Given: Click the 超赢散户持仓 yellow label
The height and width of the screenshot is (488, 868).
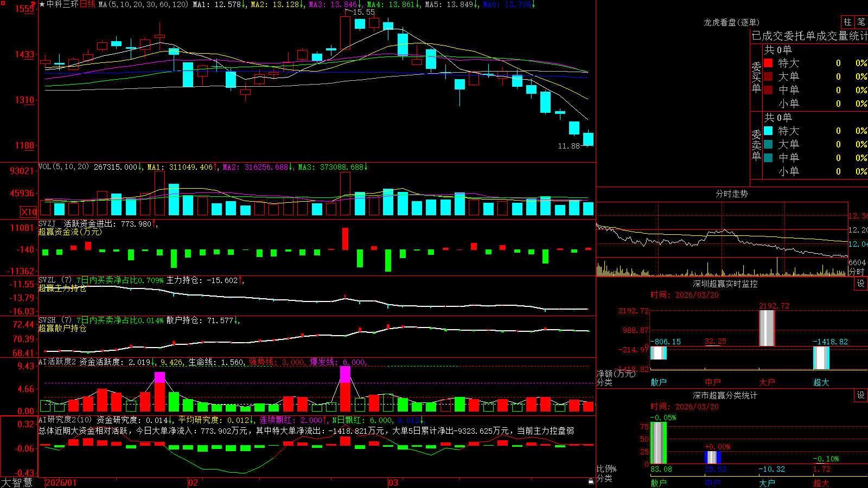Looking at the screenshot, I should pos(62,328).
